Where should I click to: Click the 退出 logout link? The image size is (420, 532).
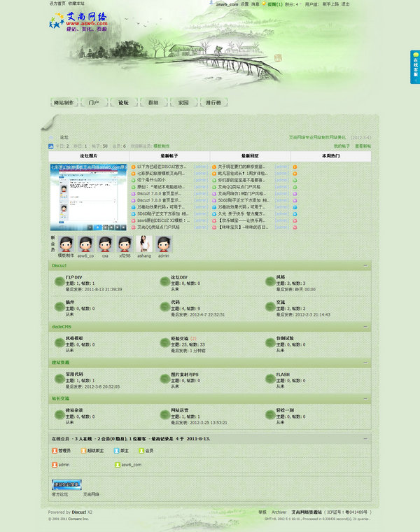pos(346,3)
